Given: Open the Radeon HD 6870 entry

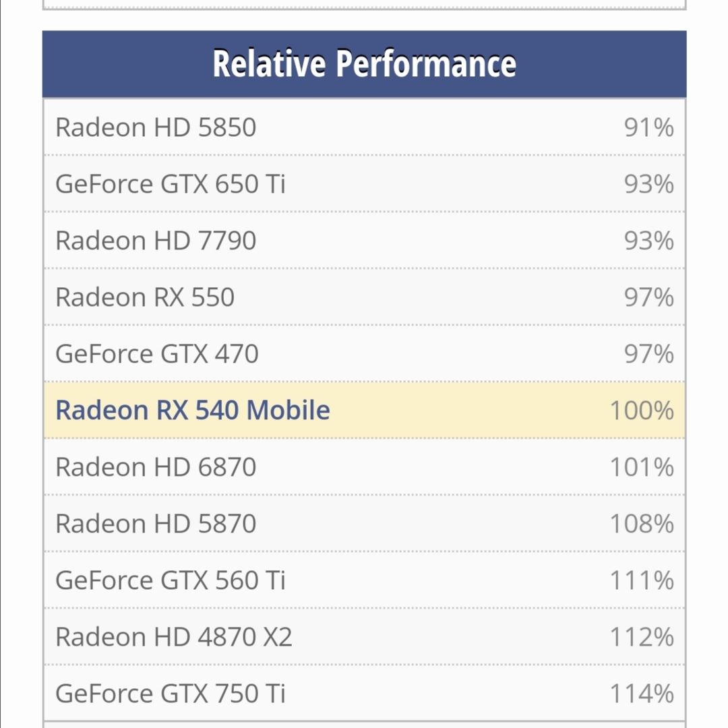Looking at the screenshot, I should 156,467.
